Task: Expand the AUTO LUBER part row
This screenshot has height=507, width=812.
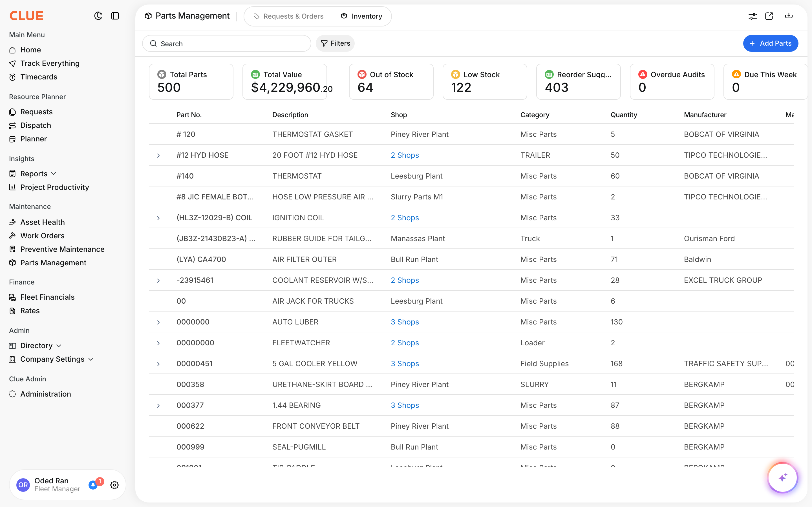Action: point(158,322)
